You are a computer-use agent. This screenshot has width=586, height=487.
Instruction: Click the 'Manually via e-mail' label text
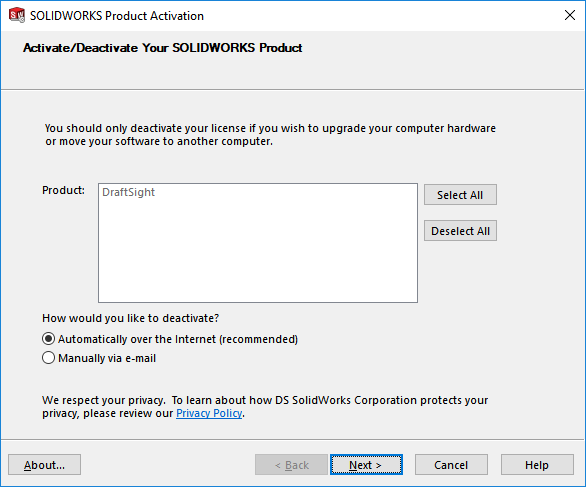click(x=107, y=358)
